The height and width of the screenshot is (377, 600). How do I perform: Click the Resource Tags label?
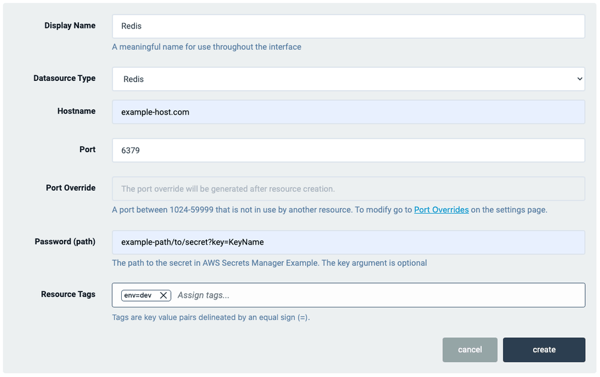68,294
